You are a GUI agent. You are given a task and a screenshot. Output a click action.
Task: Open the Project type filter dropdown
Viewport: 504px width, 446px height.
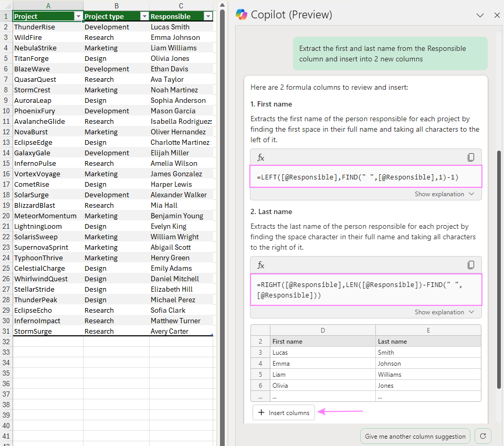145,16
